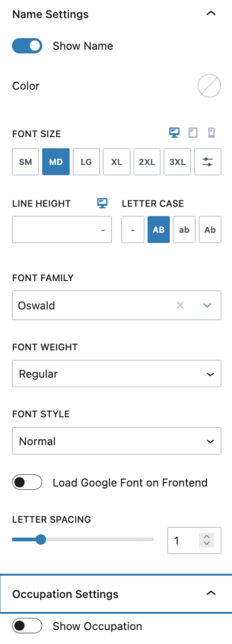Click the line height desktop device icon
This screenshot has width=232, height=644.
pyautogui.click(x=102, y=203)
